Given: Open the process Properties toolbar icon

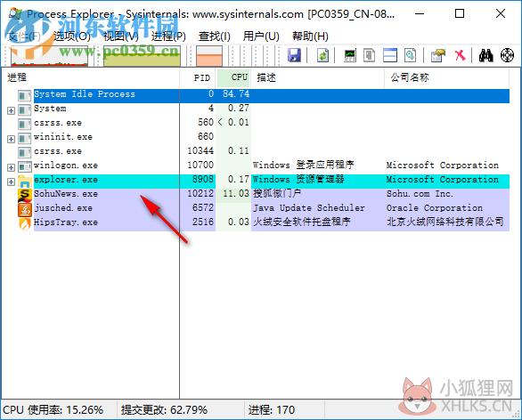Looking at the screenshot, I should [437, 55].
